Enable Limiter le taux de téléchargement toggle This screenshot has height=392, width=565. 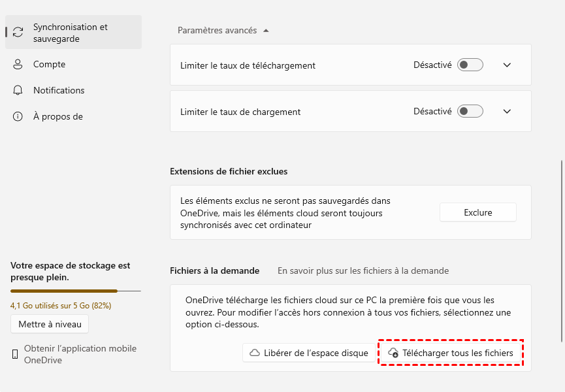click(x=470, y=65)
